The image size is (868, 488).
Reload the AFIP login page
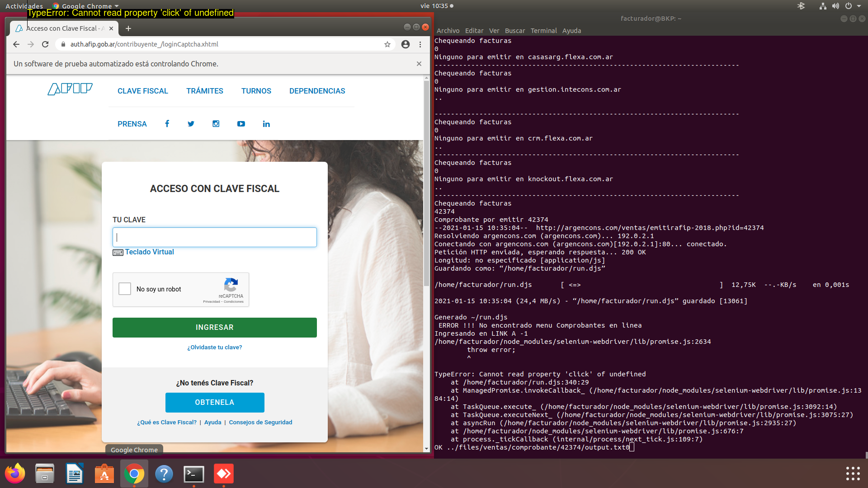pyautogui.click(x=45, y=44)
